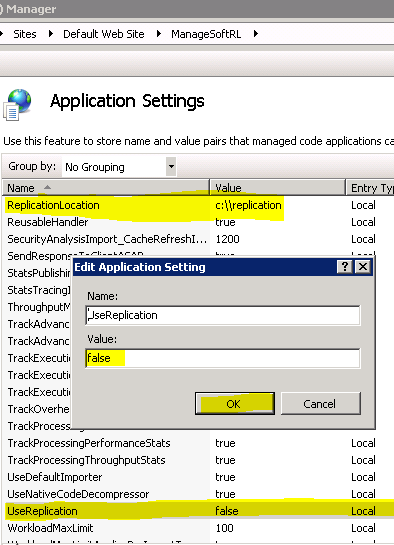Click the 1200 value cell
394x545 pixels.
coord(227,239)
